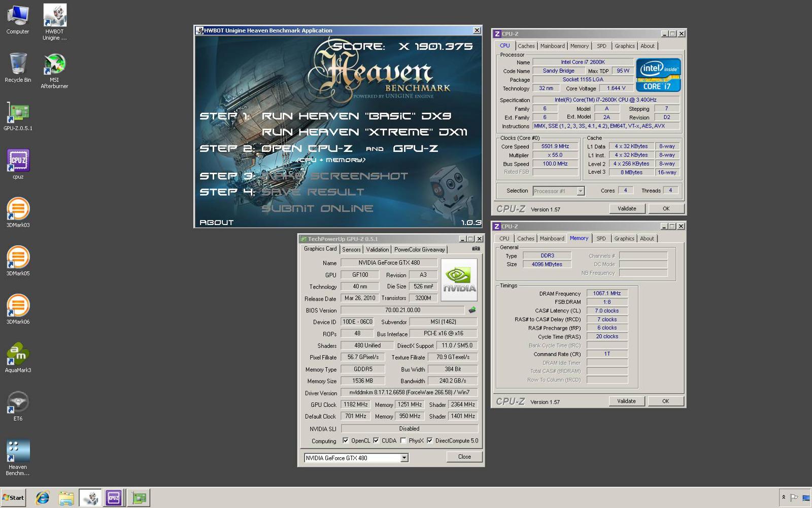812x508 pixels.
Task: Click OK in top CPU-Z window
Action: coord(666,208)
